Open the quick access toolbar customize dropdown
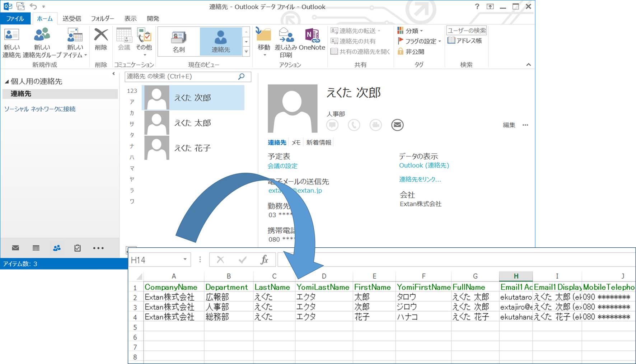 coord(43,6)
